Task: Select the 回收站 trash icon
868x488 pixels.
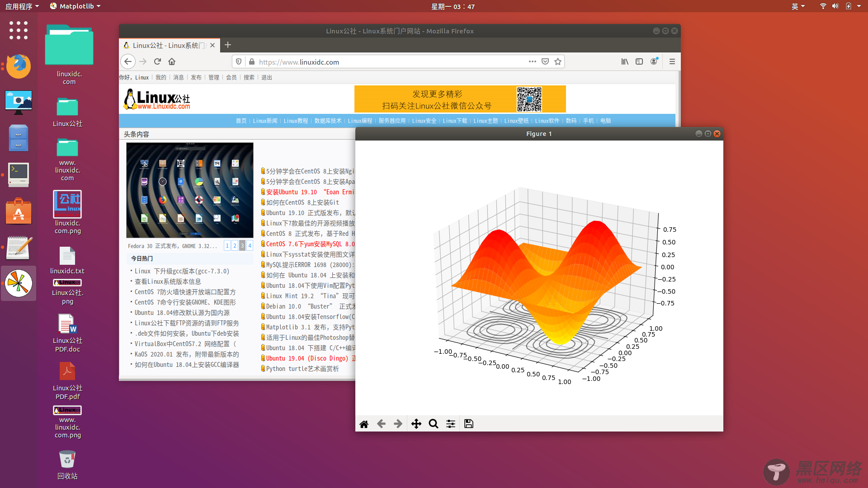Action: click(x=67, y=465)
